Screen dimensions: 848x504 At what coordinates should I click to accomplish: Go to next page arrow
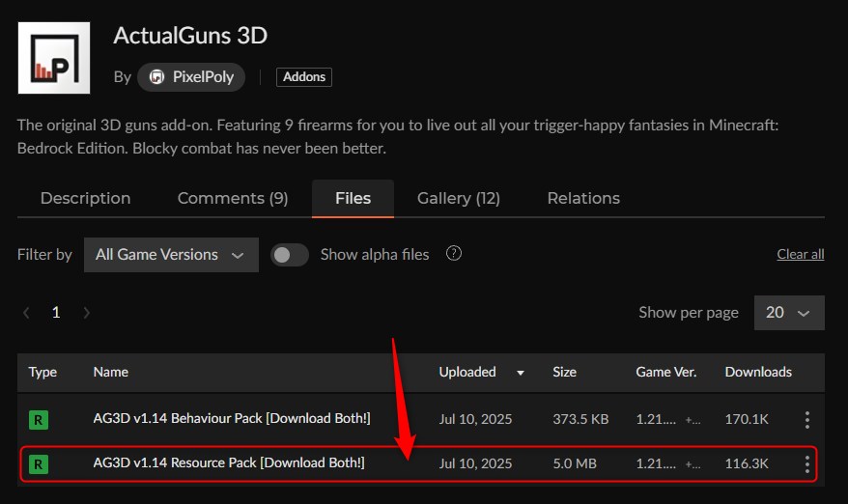click(x=86, y=313)
